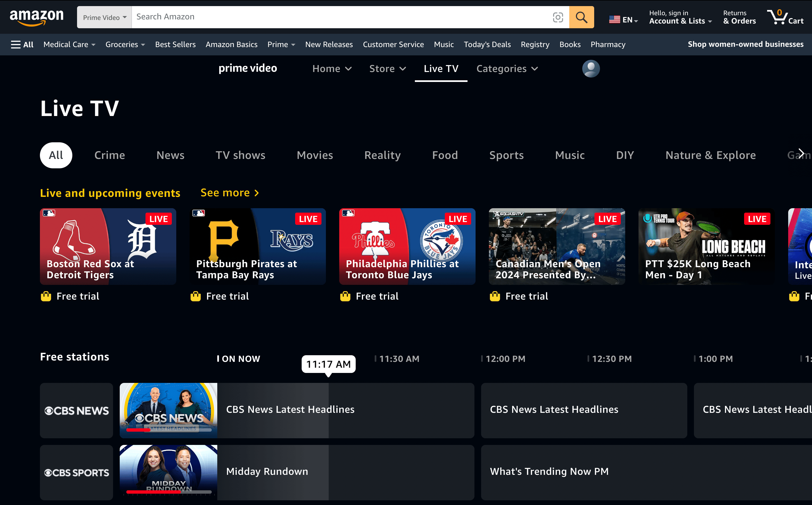Image resolution: width=812 pixels, height=505 pixels.
Task: Filter live TV by Movies
Action: coord(315,155)
